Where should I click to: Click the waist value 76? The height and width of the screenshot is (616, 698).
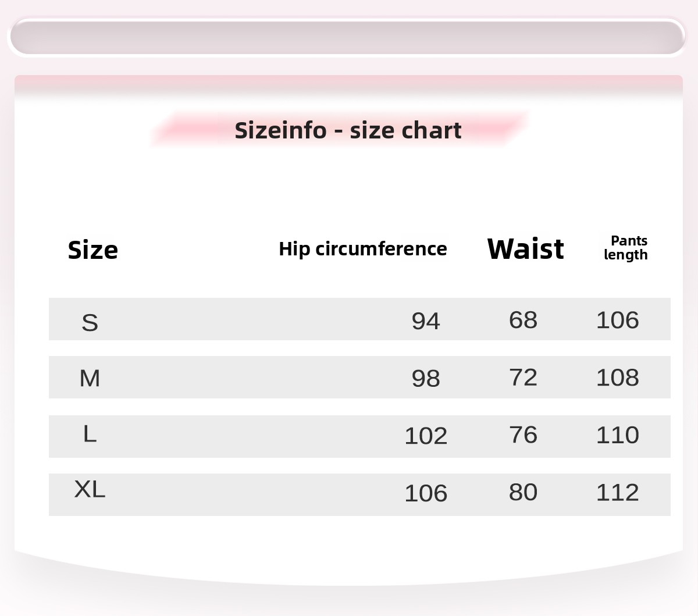click(x=523, y=435)
